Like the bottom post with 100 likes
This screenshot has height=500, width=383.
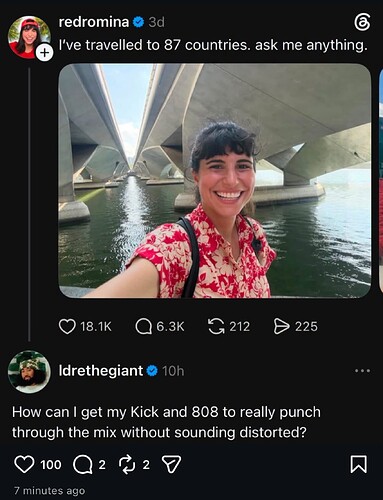(x=24, y=464)
